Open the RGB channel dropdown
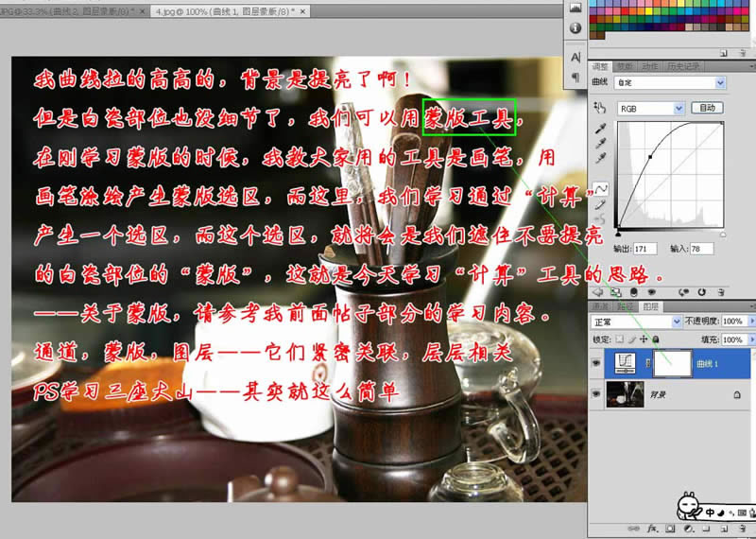The image size is (756, 539). click(651, 108)
